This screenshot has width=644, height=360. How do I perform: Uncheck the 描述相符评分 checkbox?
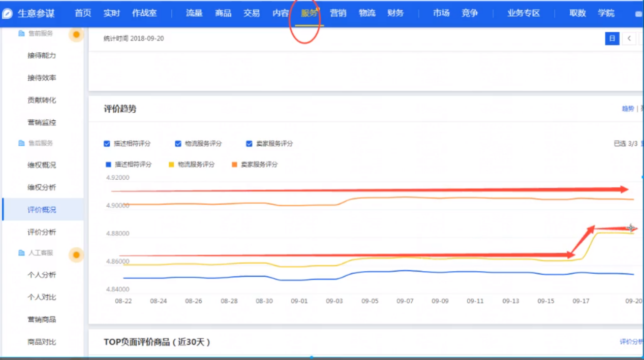107,144
